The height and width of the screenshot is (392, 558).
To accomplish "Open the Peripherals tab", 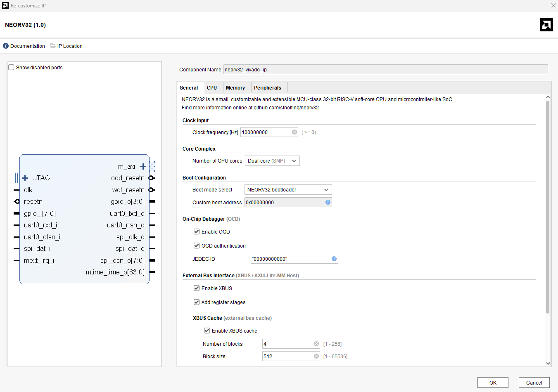I will coord(268,88).
